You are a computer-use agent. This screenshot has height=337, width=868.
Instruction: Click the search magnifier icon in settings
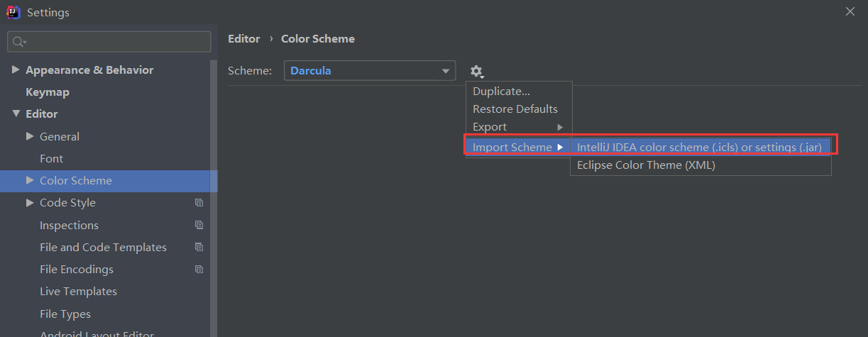(18, 43)
